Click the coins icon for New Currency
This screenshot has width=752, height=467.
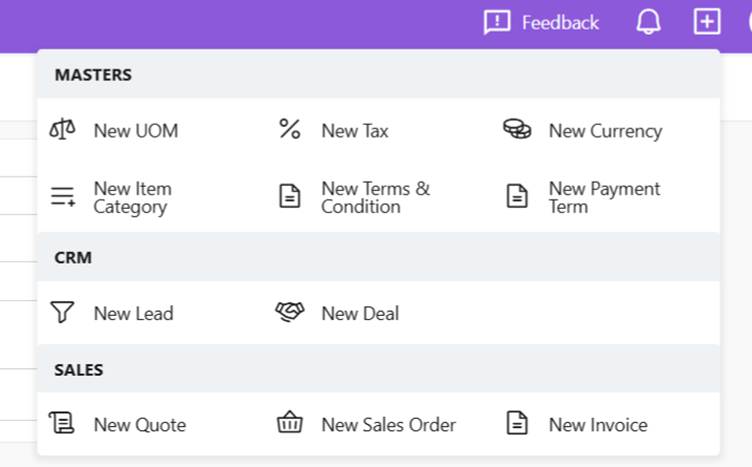coord(517,130)
